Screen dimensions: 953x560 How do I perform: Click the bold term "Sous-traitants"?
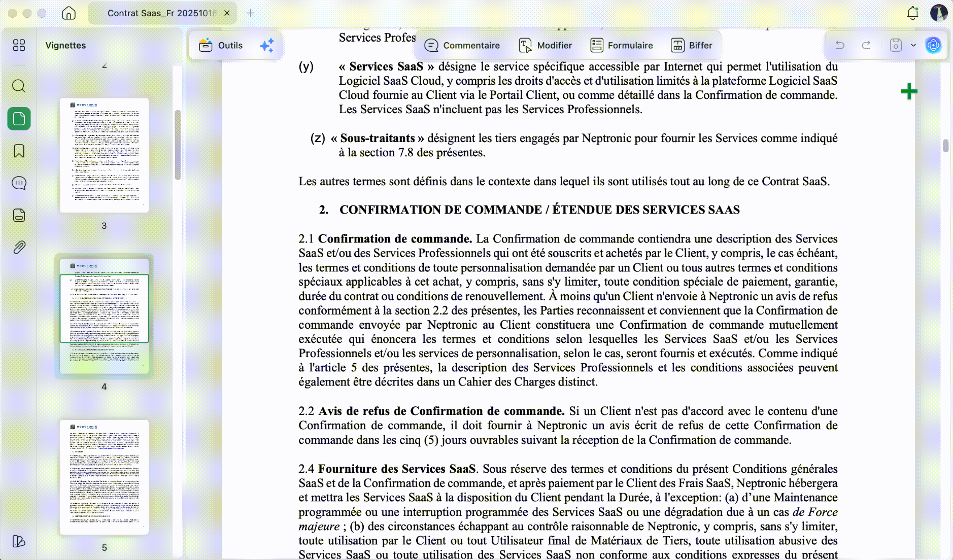coord(378,138)
